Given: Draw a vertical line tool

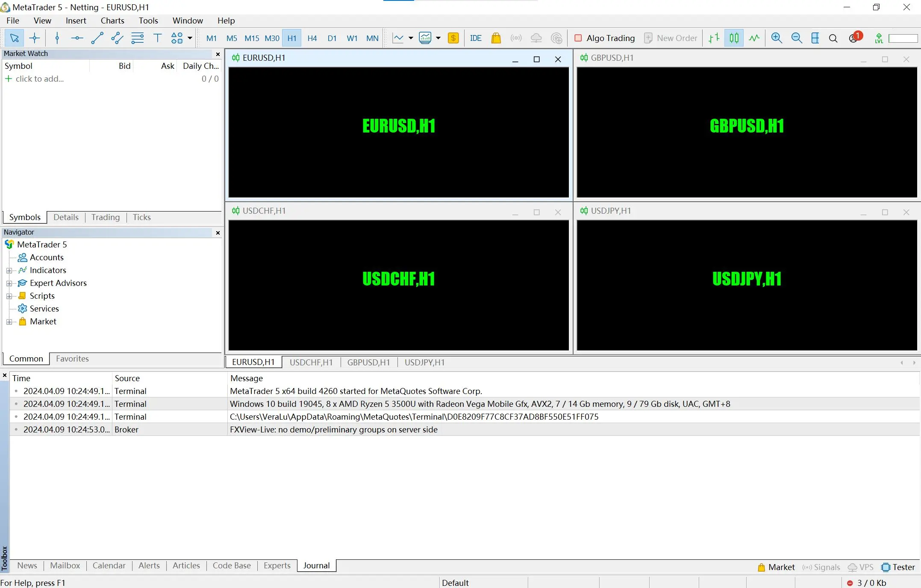Looking at the screenshot, I should pyautogui.click(x=57, y=38).
